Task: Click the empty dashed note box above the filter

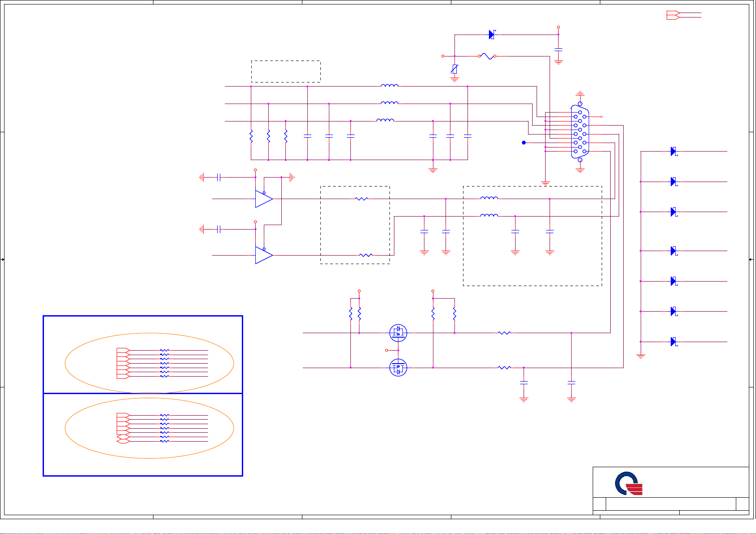Action: tap(286, 71)
